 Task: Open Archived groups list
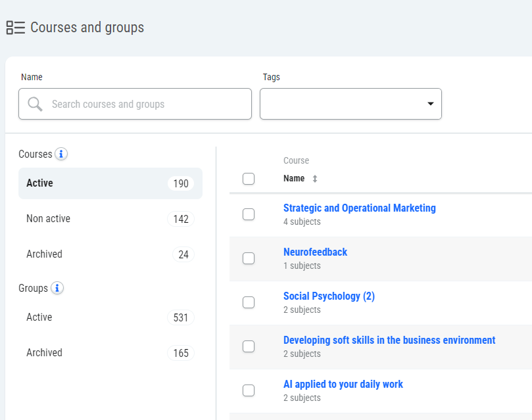pyautogui.click(x=110, y=353)
